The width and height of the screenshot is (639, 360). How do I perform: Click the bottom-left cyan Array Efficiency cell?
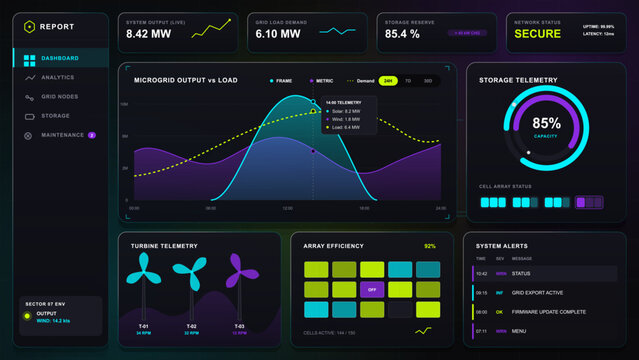click(316, 309)
